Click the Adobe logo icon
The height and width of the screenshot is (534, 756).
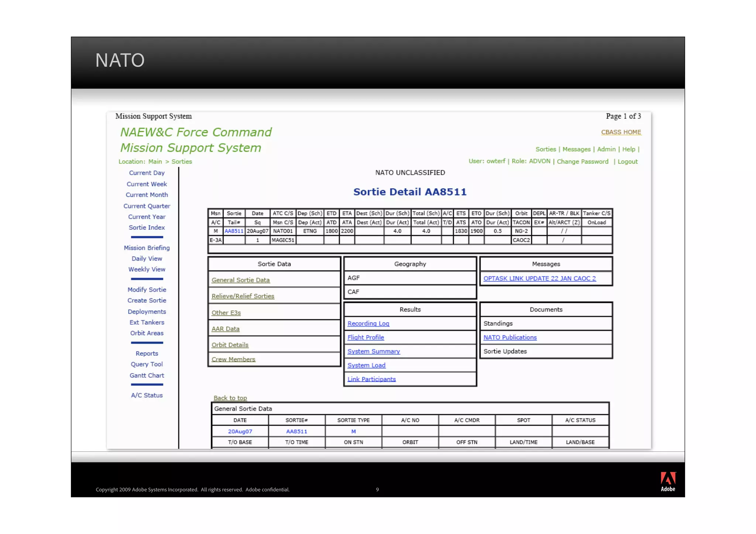pos(668,481)
